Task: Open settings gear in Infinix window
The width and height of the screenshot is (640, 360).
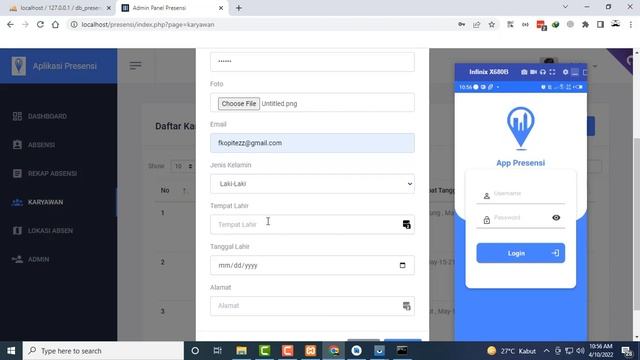Action: pos(565,72)
